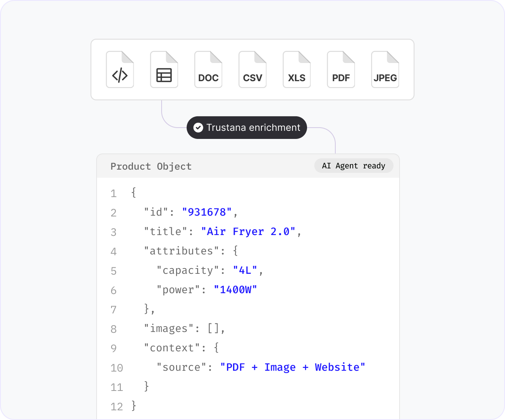Click the checkmark icon in Trustana enrichment
This screenshot has width=505, height=420.
coord(198,128)
